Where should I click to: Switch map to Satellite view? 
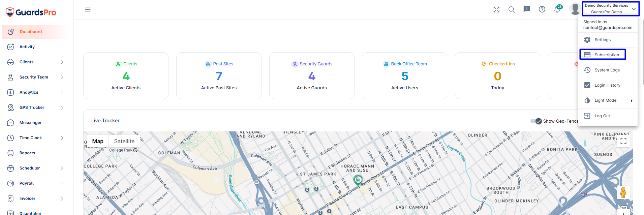tap(124, 141)
